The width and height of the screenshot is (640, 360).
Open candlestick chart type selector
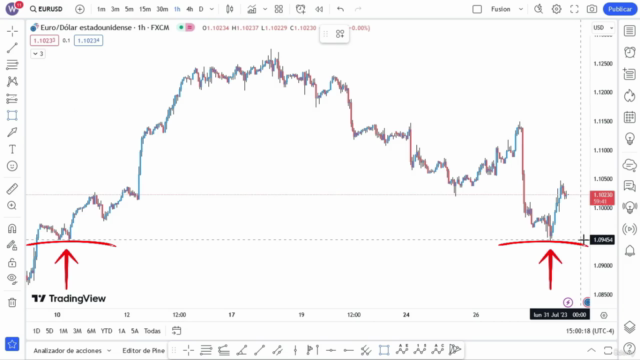230,9
